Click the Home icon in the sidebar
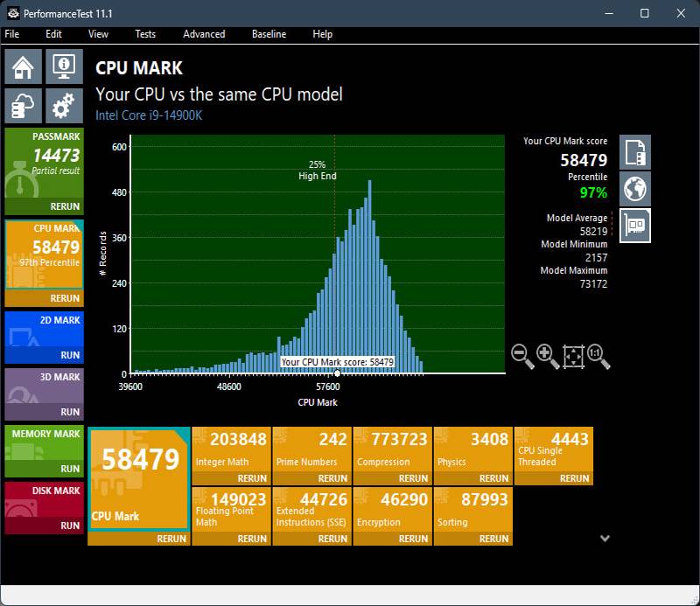Viewport: 700px width, 606px height. tap(24, 66)
